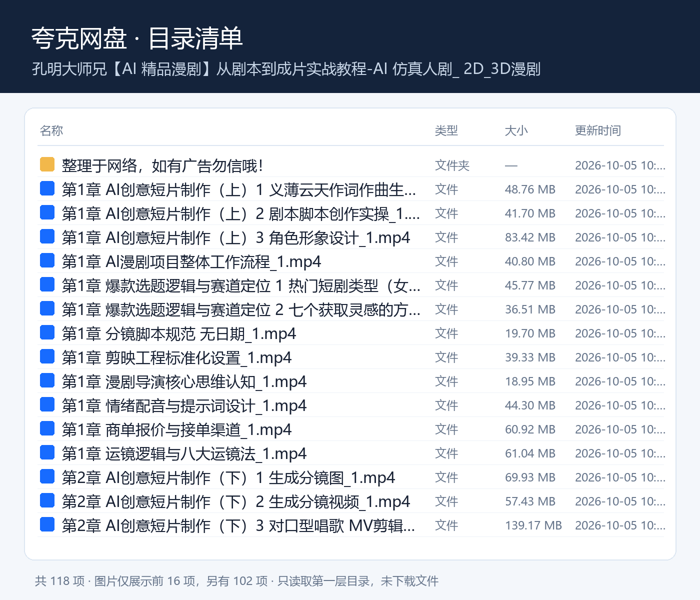Select file name 第1章 AI漫剧项目整体工作流程_1.mp4
Screen dimensions: 700x600
[191, 261]
